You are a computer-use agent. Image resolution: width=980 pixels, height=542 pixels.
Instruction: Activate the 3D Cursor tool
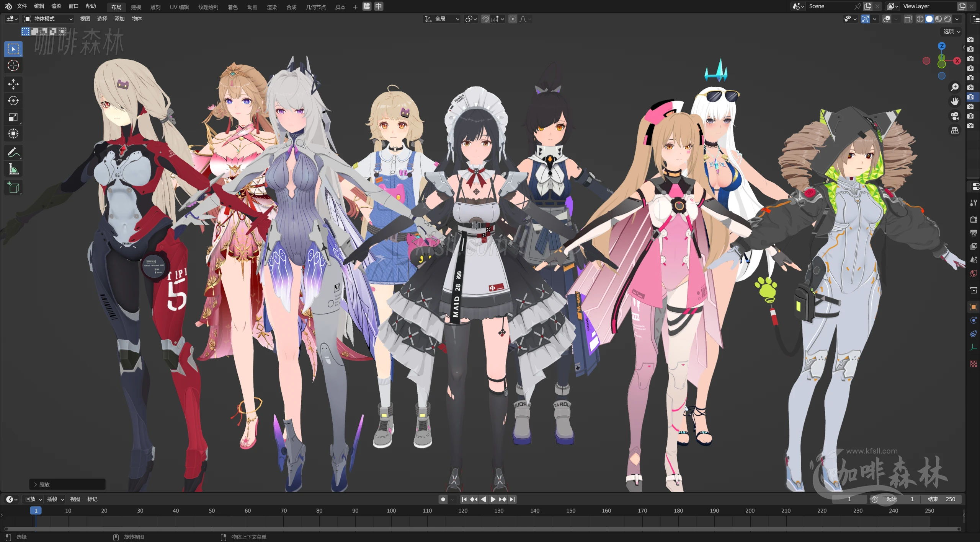point(13,66)
